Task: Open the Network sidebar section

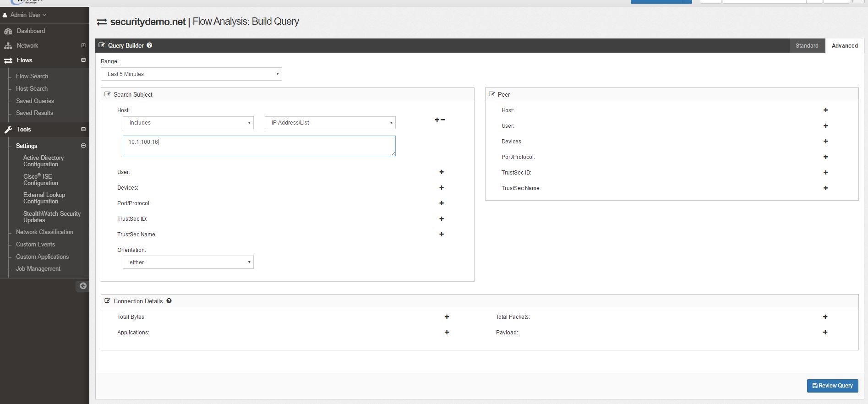Action: 27,45
